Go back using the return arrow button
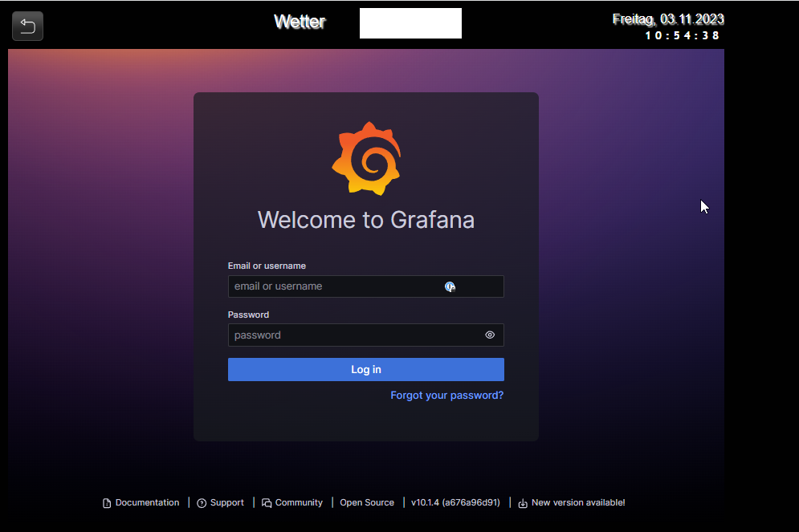 click(27, 26)
